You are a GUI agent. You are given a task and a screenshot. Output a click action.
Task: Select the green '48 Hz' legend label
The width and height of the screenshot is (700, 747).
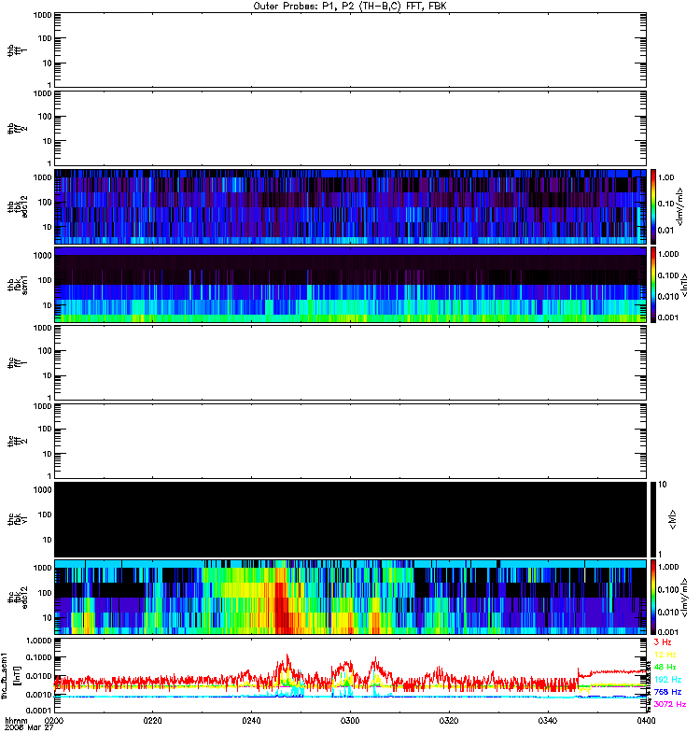point(665,667)
